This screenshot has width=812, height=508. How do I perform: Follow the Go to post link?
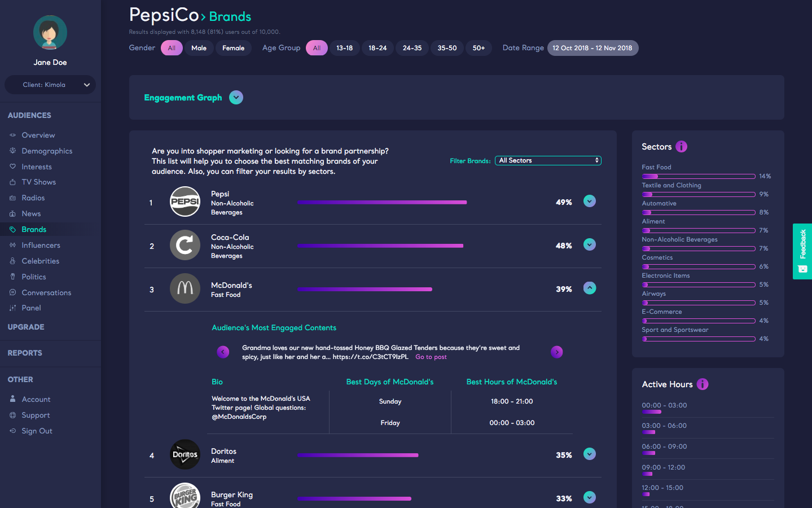[431, 357]
